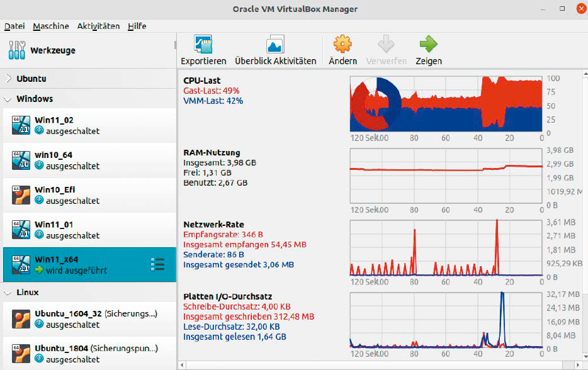
Task: Click 'Insgesamt geschrieben 312,48 MB' text
Action: 249,317
